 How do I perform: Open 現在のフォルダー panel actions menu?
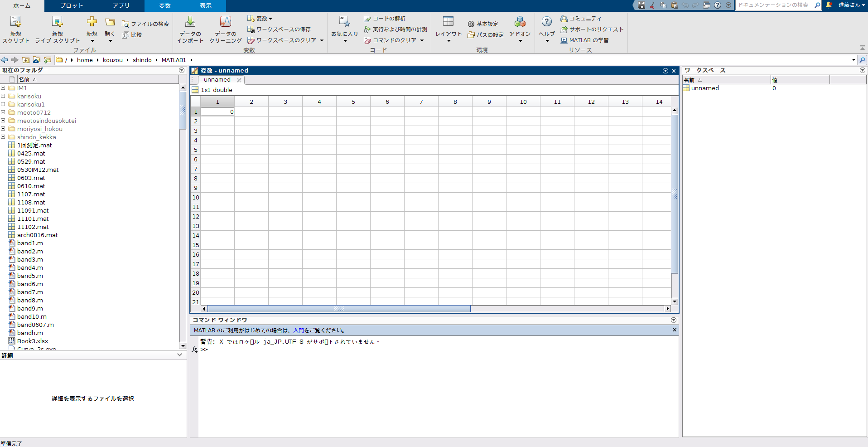(x=182, y=70)
